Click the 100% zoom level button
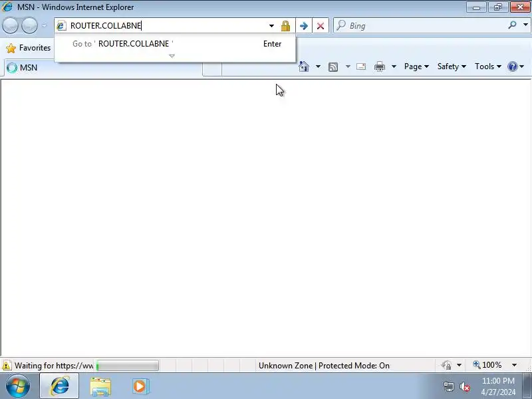Screen dimensions: 532x399 (487, 365)
